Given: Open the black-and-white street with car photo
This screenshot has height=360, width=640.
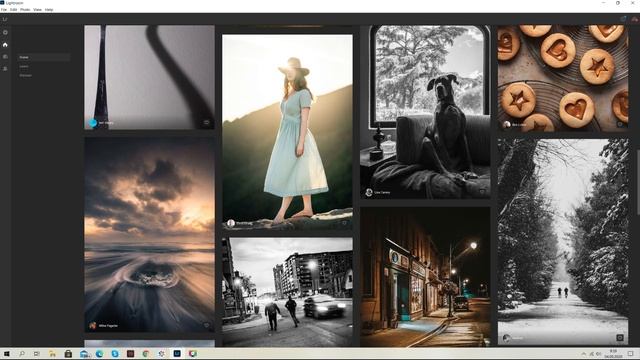Looking at the screenshot, I should pyautogui.click(x=287, y=292).
